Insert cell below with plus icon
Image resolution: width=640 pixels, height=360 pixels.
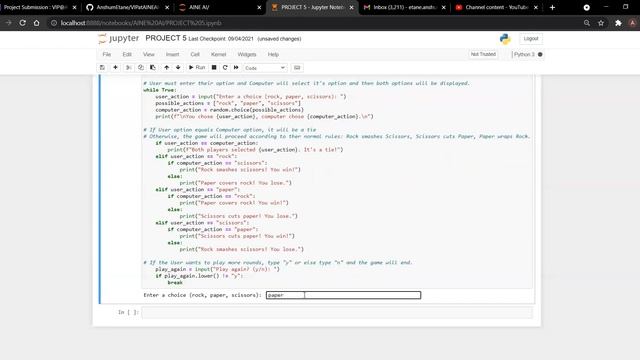click(x=116, y=68)
